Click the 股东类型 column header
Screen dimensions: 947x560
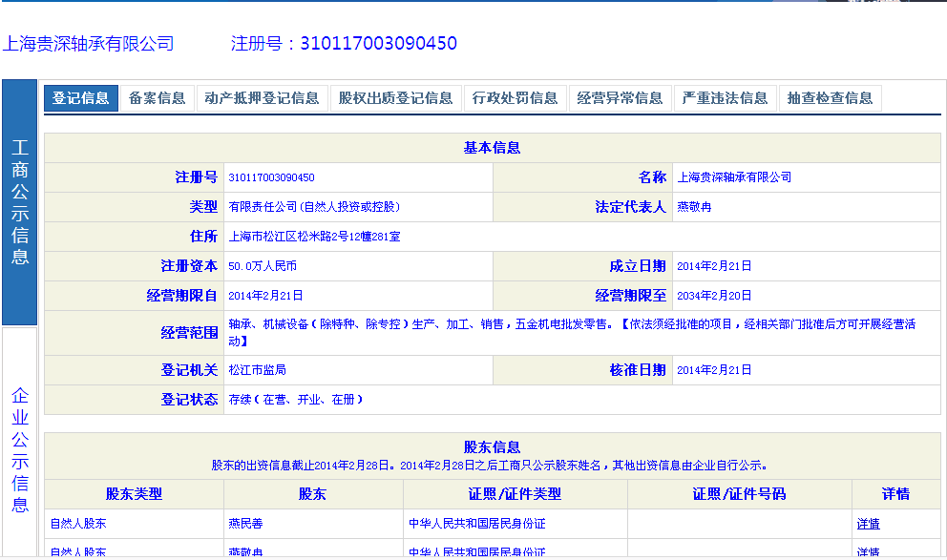(134, 494)
